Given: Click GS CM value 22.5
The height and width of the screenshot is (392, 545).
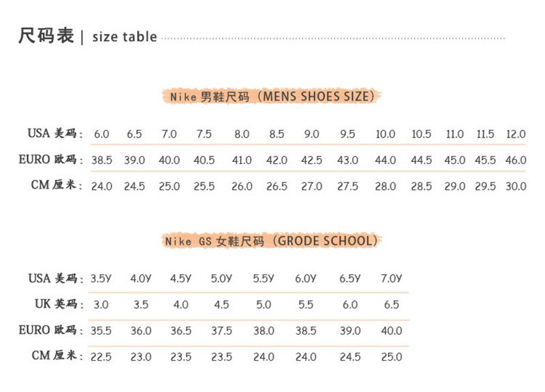Looking at the screenshot, I should [x=101, y=357].
